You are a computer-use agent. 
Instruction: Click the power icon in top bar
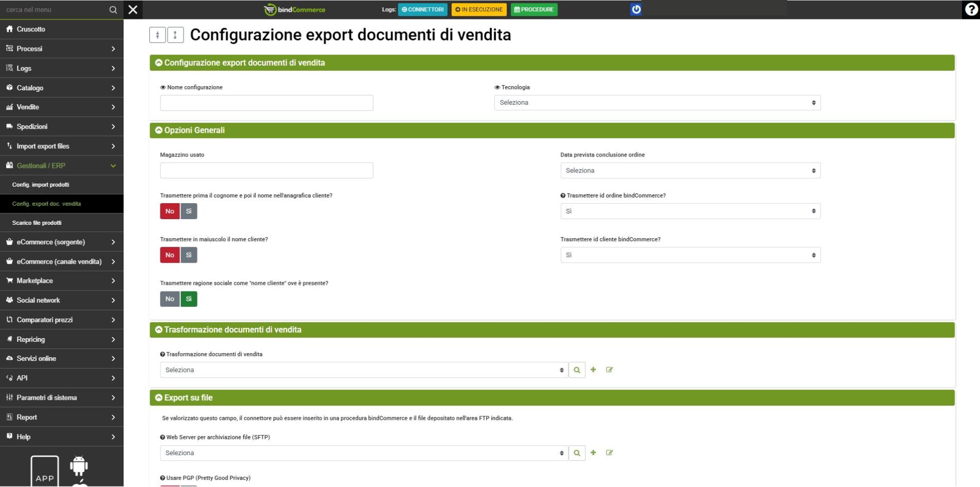[x=635, y=9]
